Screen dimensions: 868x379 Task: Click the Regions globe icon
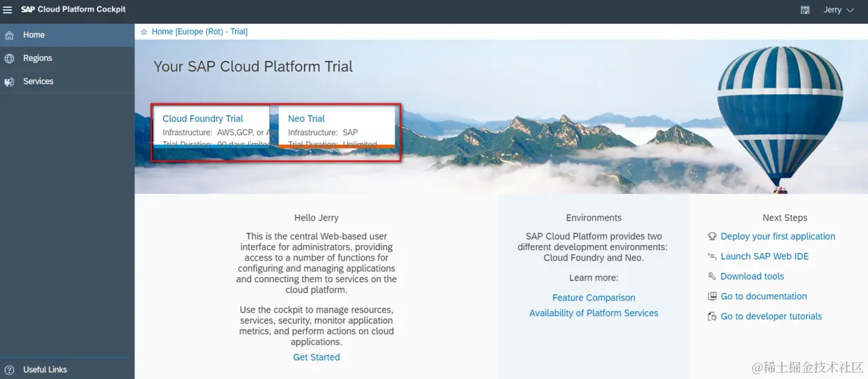click(9, 59)
